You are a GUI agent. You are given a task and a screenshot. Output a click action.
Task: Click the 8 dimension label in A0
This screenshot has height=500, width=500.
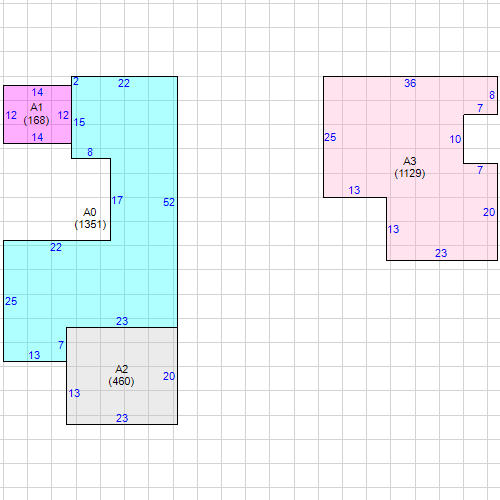click(90, 152)
